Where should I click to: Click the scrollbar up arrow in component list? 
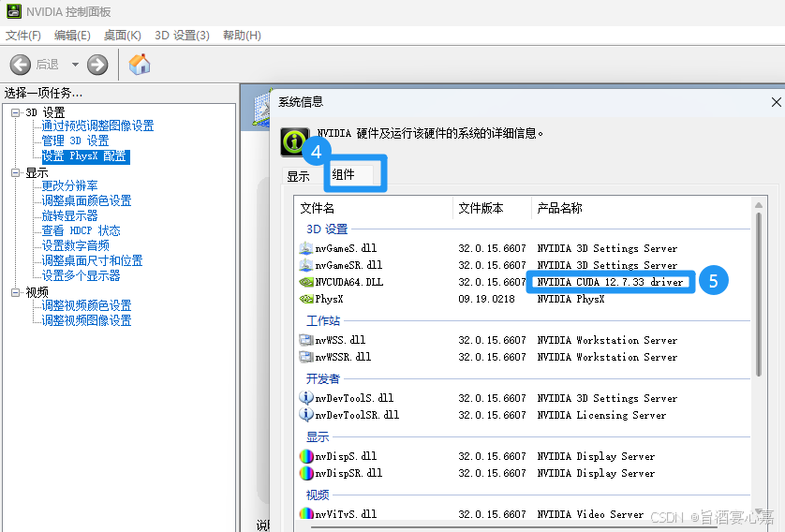point(759,205)
